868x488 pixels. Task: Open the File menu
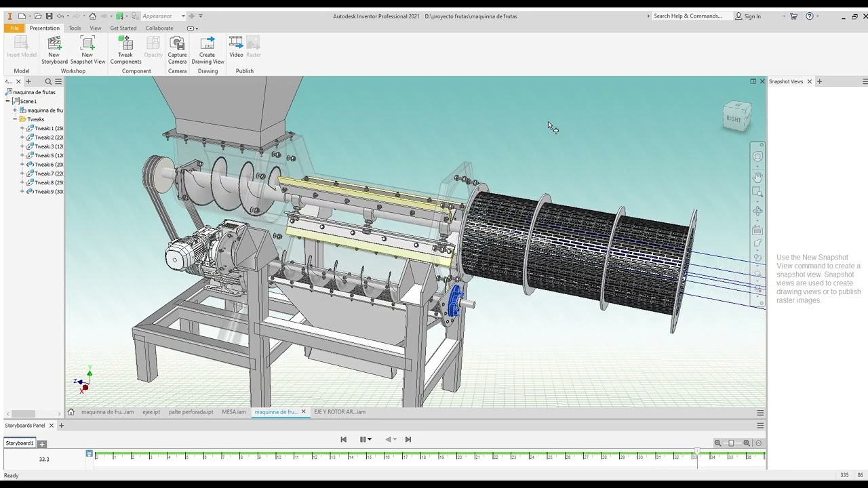point(14,28)
